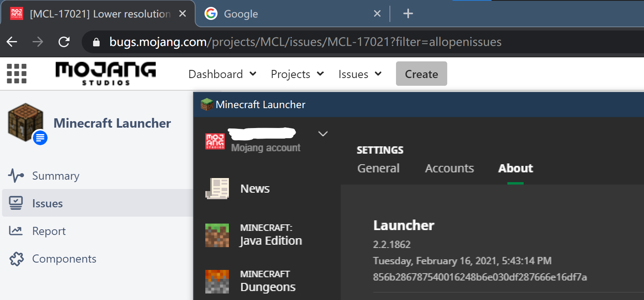The image size is (644, 300).
Task: Open Summary in the sidebar
Action: pos(56,176)
